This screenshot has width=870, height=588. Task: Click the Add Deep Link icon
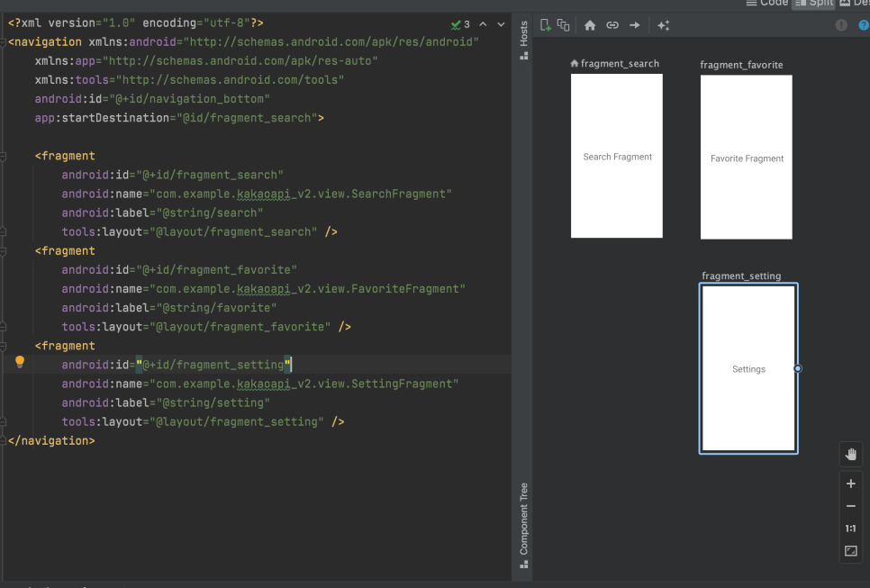612,25
